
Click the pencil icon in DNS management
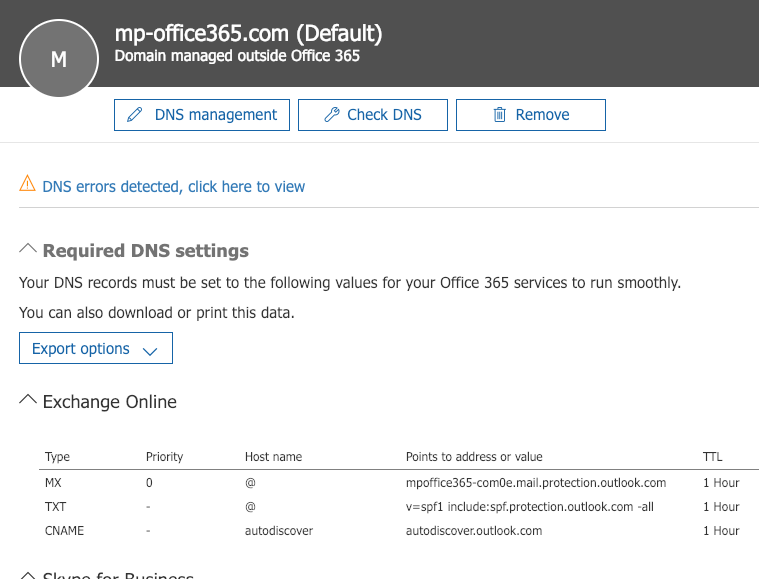[135, 115]
